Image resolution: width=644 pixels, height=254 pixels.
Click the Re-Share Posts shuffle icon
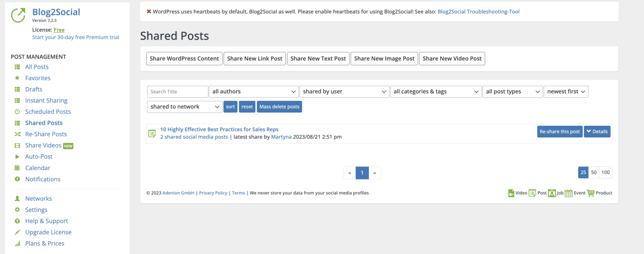coord(17,134)
